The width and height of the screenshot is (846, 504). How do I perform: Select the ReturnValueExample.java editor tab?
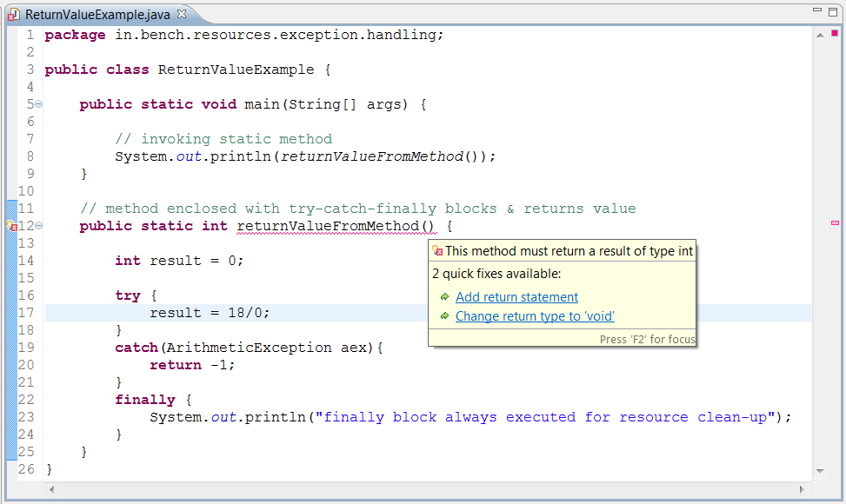point(97,15)
